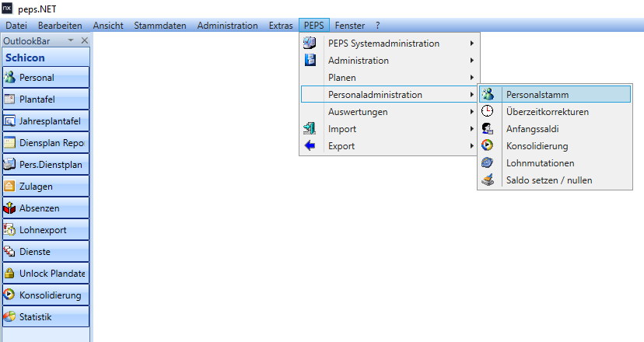This screenshot has width=644, height=342.
Task: Open the Bearbeiten menu
Action: [60, 26]
